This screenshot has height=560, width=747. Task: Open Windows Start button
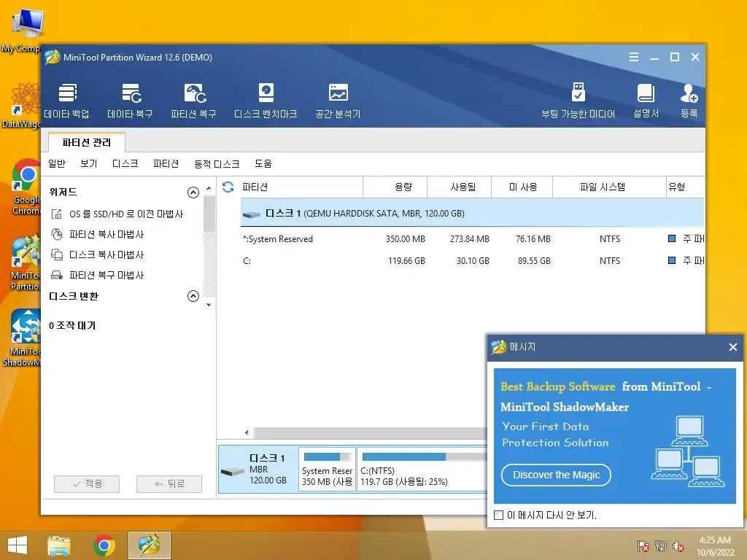(18, 545)
